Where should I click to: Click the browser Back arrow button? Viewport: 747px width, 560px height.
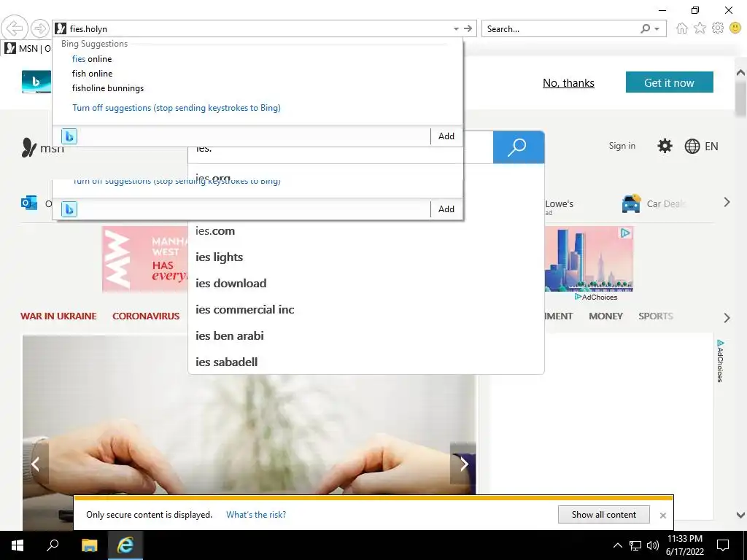pos(15,28)
